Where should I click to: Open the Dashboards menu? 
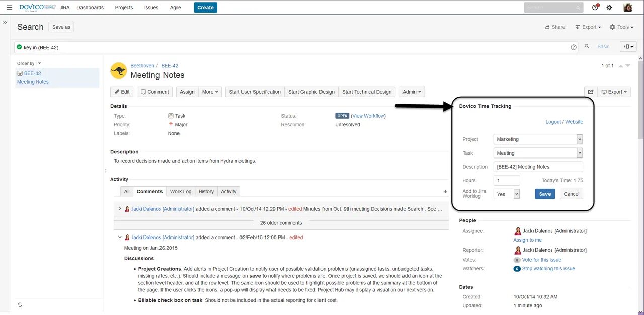[x=90, y=7]
